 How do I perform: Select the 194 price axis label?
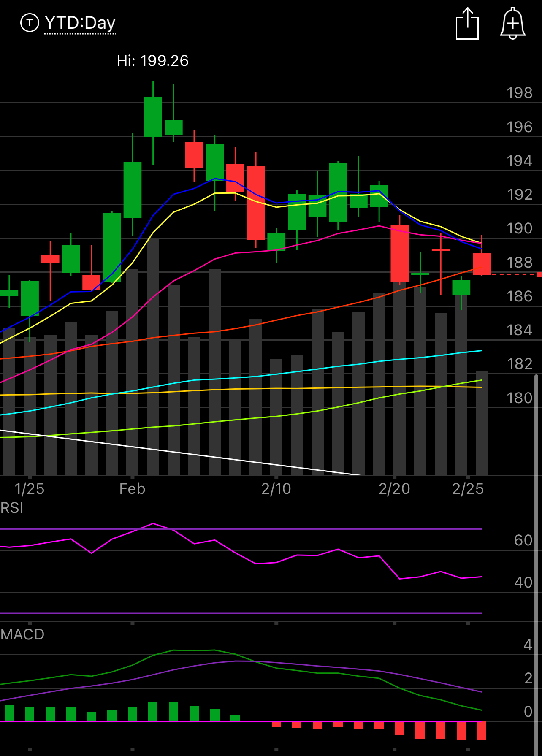click(x=520, y=161)
